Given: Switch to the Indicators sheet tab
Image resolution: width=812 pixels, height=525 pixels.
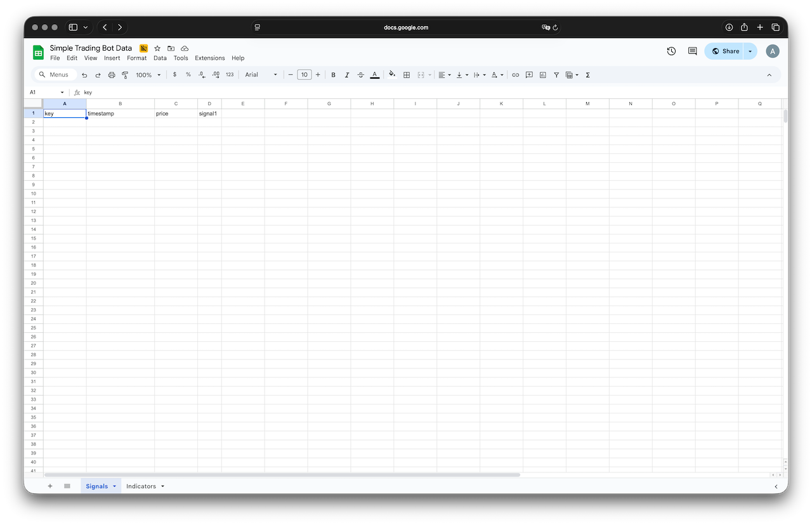Looking at the screenshot, I should pos(141,486).
